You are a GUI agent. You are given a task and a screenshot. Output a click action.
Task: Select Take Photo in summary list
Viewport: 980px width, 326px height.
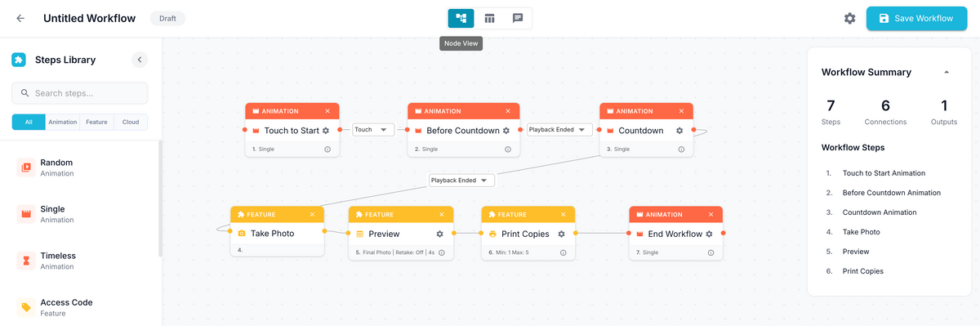click(x=862, y=232)
